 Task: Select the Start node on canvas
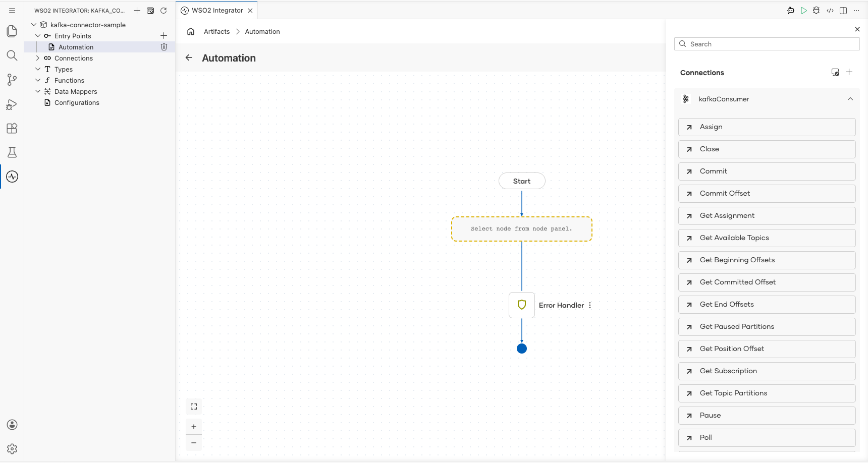click(x=522, y=181)
